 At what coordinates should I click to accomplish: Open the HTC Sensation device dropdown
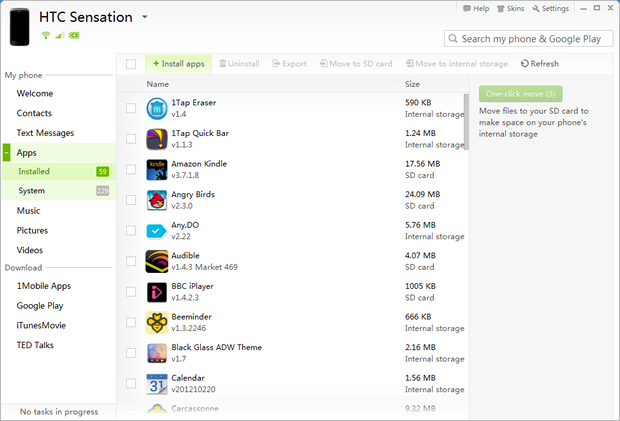[x=145, y=17]
